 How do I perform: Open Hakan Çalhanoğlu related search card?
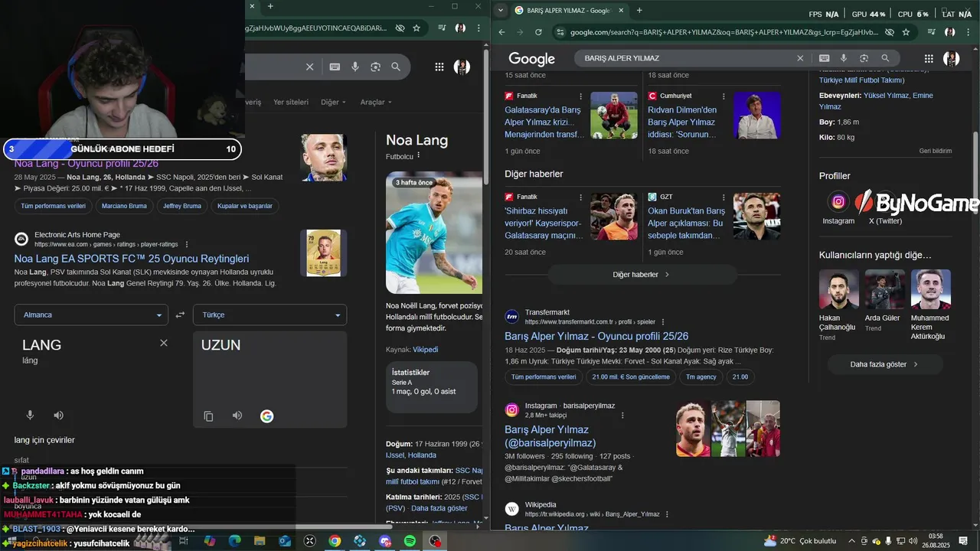838,305
